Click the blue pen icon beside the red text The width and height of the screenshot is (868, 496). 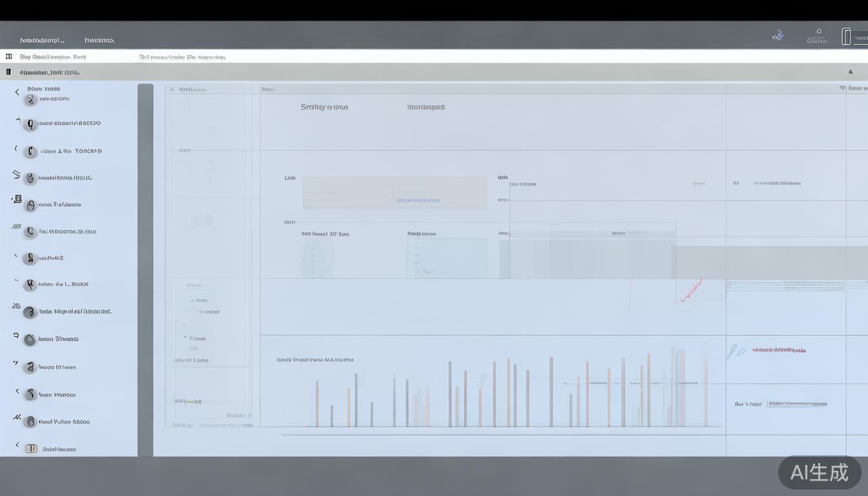pos(735,351)
